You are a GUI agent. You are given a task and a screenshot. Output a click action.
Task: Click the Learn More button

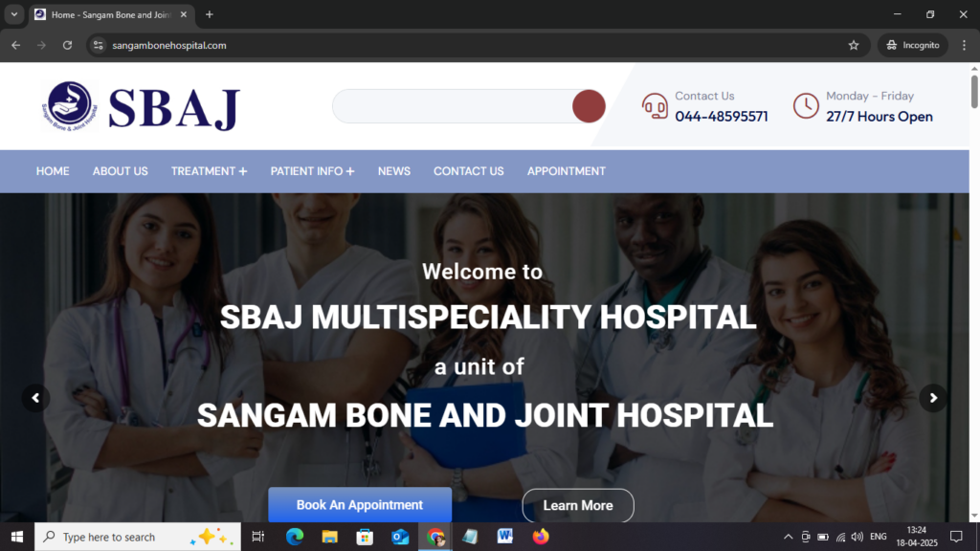pos(578,505)
